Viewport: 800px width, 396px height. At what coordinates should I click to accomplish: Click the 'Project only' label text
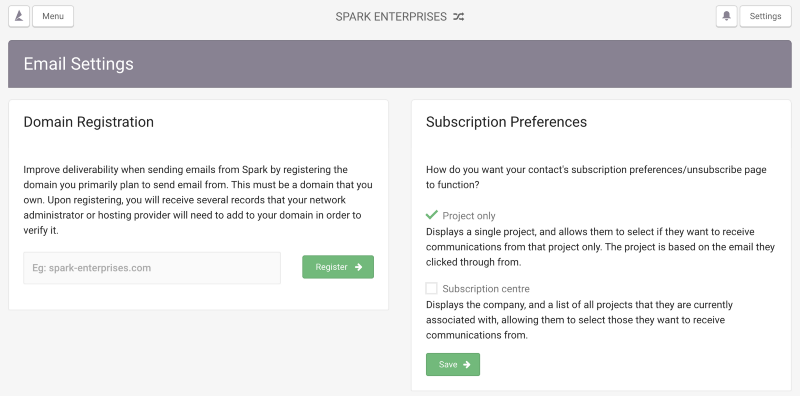coord(469,216)
